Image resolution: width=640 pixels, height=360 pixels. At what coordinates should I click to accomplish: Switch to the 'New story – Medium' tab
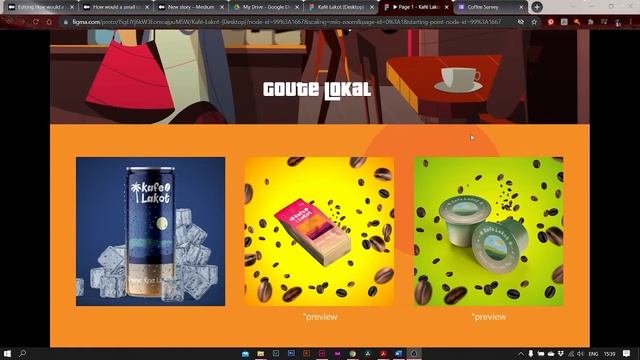pyautogui.click(x=190, y=7)
